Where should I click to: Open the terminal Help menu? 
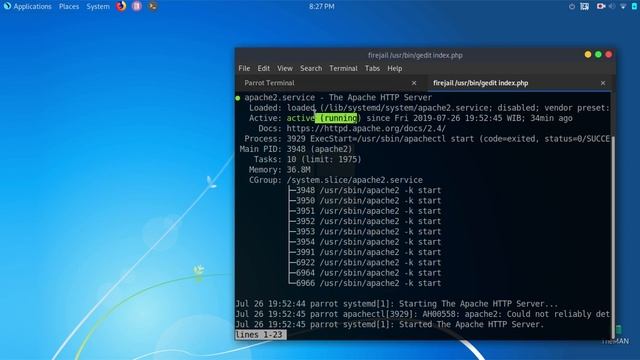395,68
